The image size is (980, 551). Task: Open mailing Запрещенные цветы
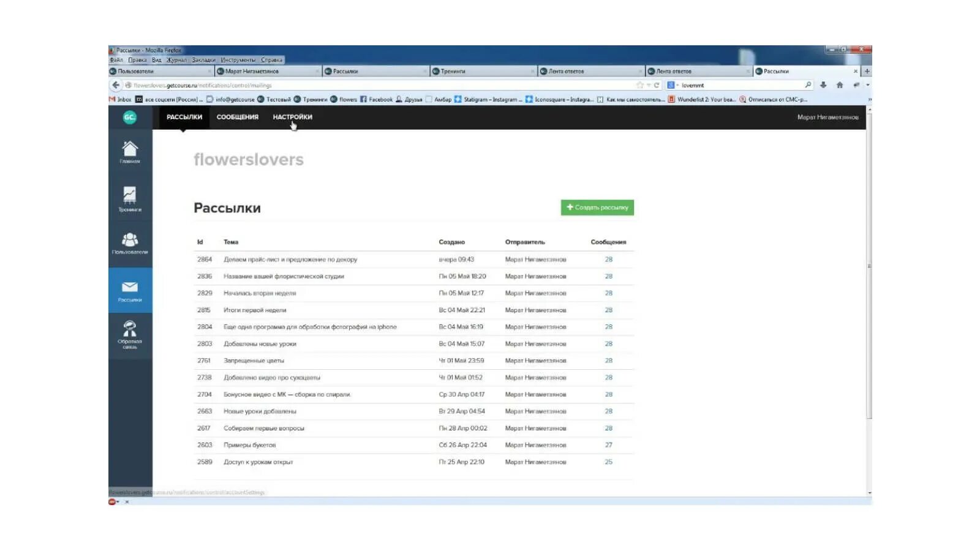[254, 361]
